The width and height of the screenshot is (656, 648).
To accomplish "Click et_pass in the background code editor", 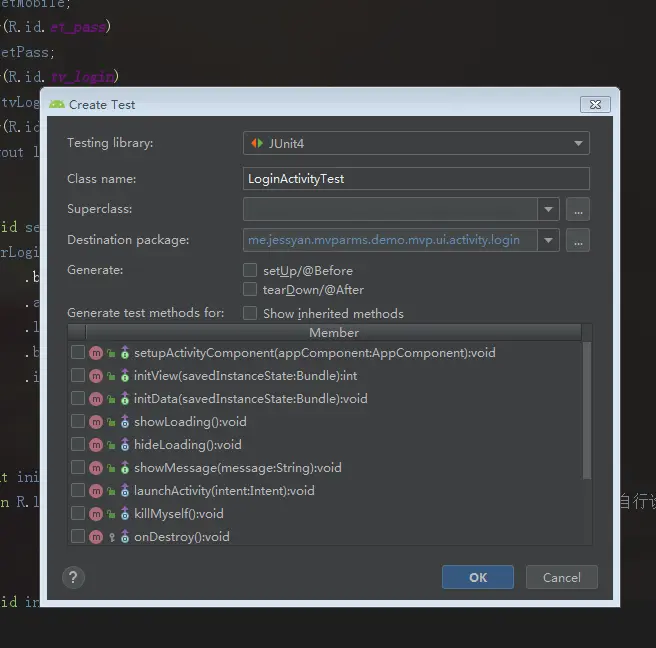I will click(x=78, y=28).
